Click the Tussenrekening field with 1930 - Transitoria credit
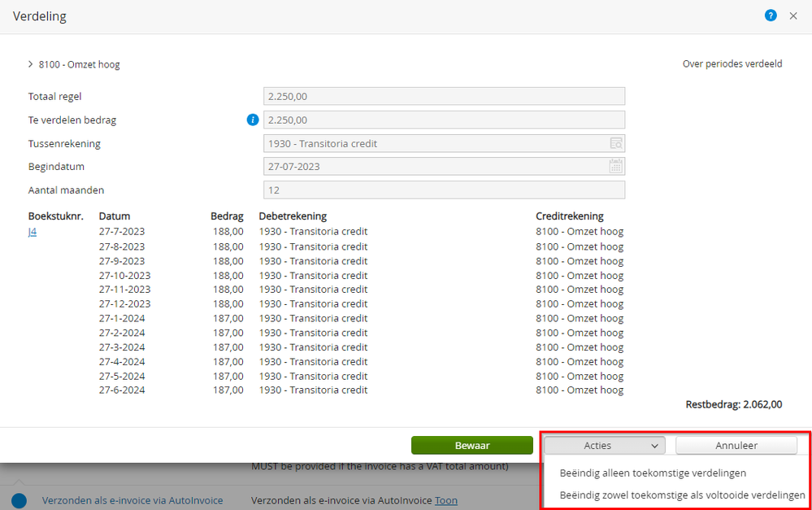Screen dimensions: 812x510 [x=444, y=144]
